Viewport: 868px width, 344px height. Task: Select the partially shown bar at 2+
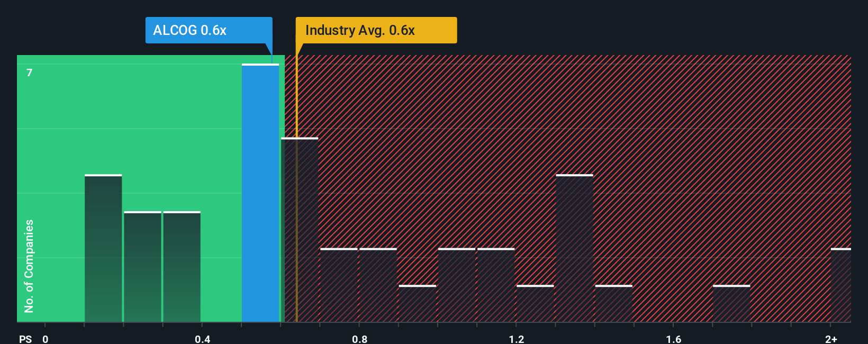[x=841, y=285]
